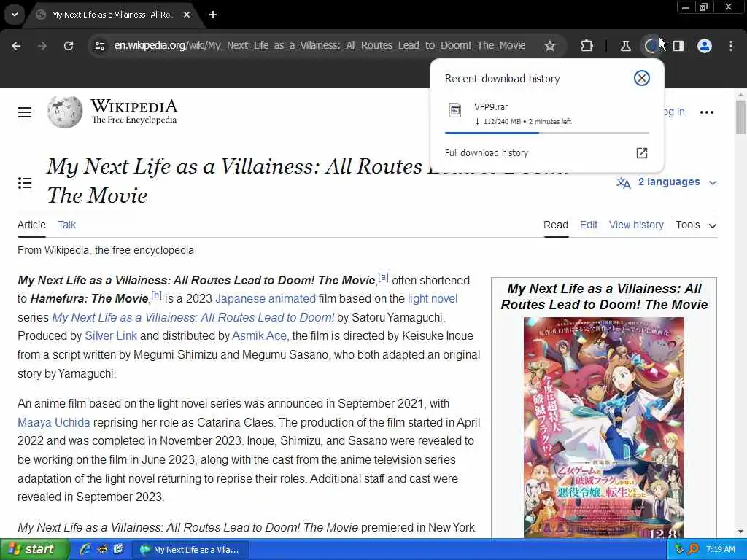Launch Internet Explorer from quick launch
The height and width of the screenshot is (560, 747).
pyautogui.click(x=85, y=549)
